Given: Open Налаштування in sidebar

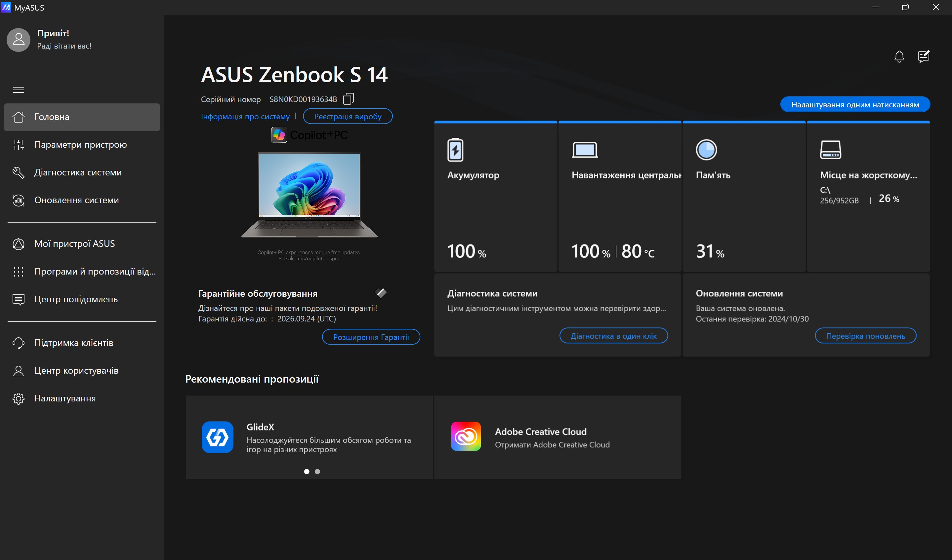Looking at the screenshot, I should tap(82, 398).
